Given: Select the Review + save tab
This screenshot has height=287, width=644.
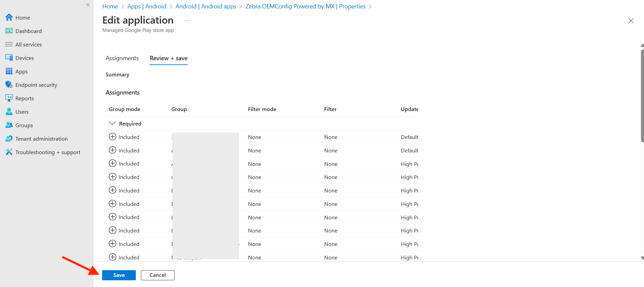Looking at the screenshot, I should pos(168,58).
